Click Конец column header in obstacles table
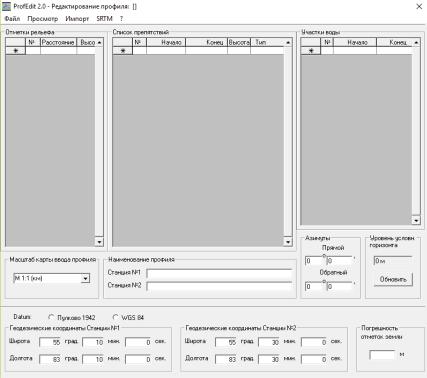 [207, 42]
